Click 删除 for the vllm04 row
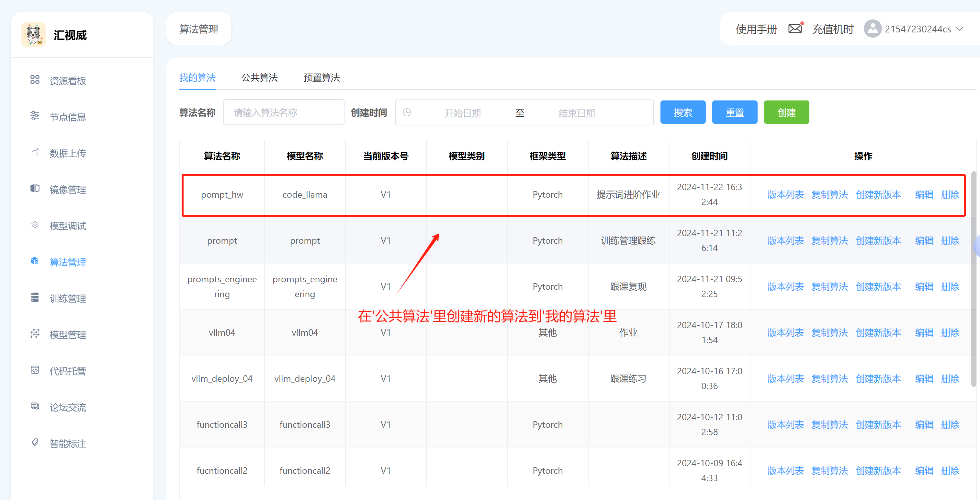This screenshot has height=500, width=980. (950, 332)
